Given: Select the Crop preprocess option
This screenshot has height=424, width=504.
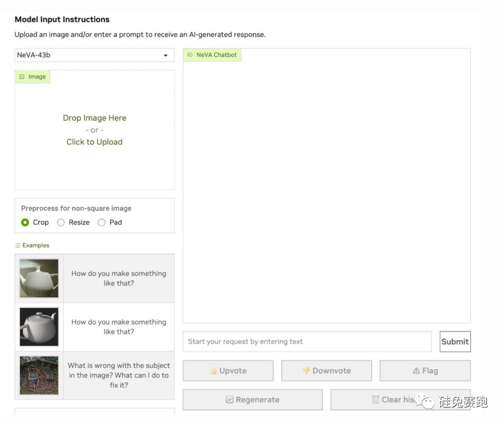Looking at the screenshot, I should pos(25,223).
